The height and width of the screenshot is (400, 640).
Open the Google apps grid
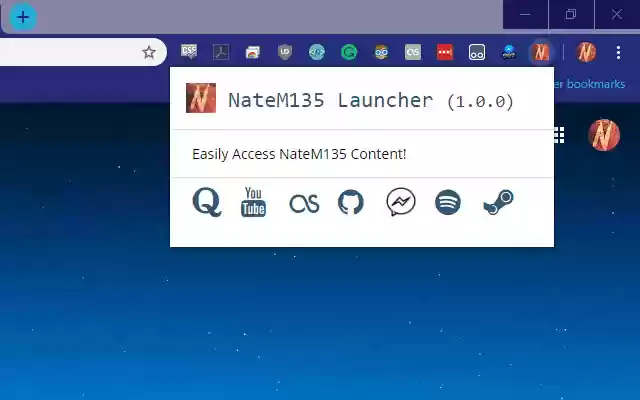559,135
